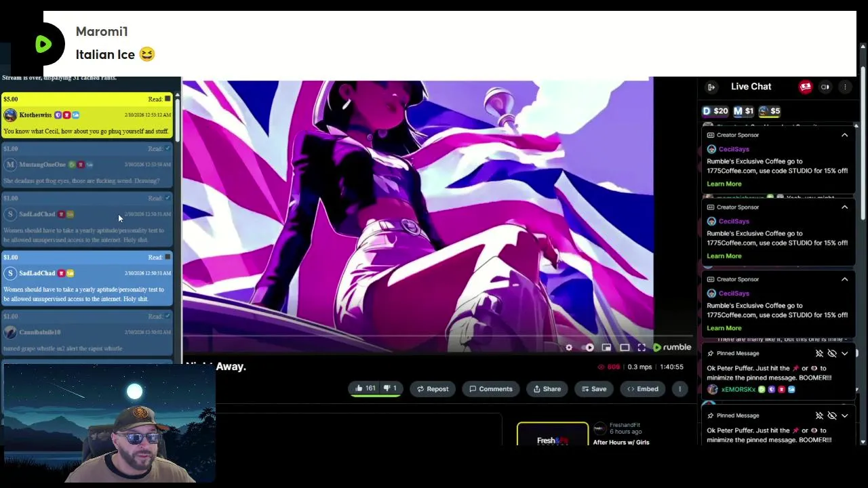Click the red viewer count beside the eye icon
The height and width of the screenshot is (488, 868).
[614, 367]
